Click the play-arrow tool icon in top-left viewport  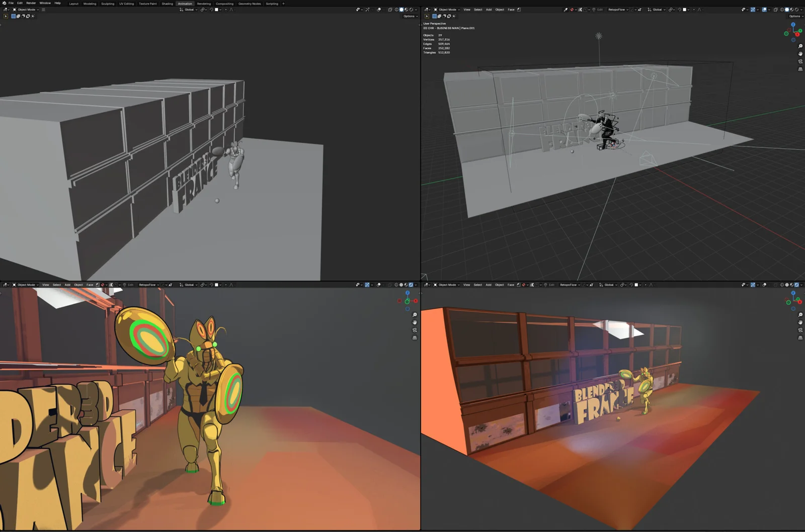[6, 16]
